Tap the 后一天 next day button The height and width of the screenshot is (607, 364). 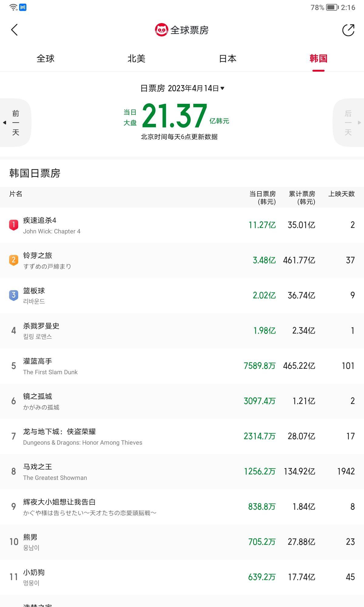tap(348, 123)
